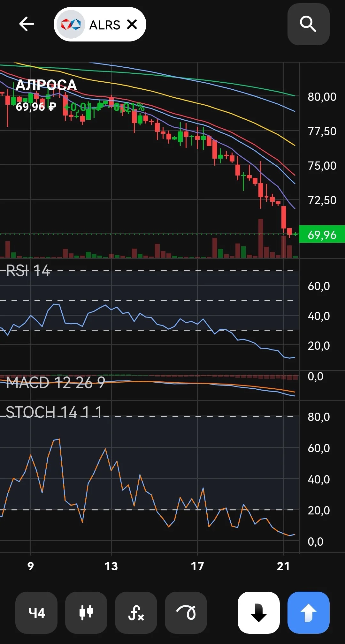
Task: Switch chart type with candlestick icon
Action: 86,613
